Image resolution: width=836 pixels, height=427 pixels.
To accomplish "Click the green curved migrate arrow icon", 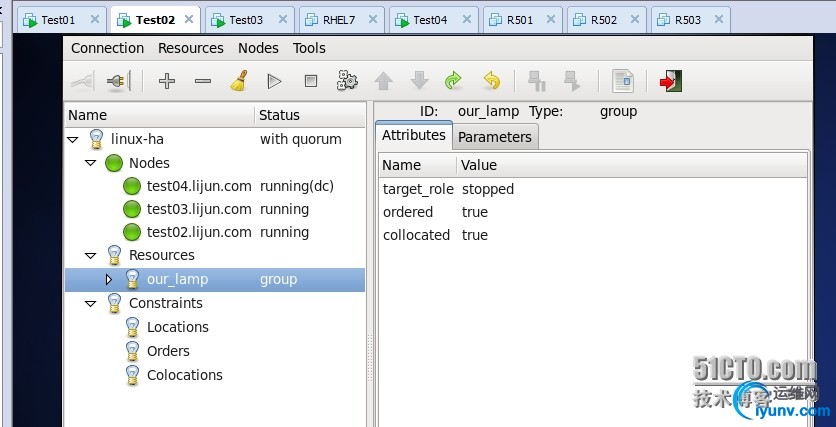I will pyautogui.click(x=454, y=81).
